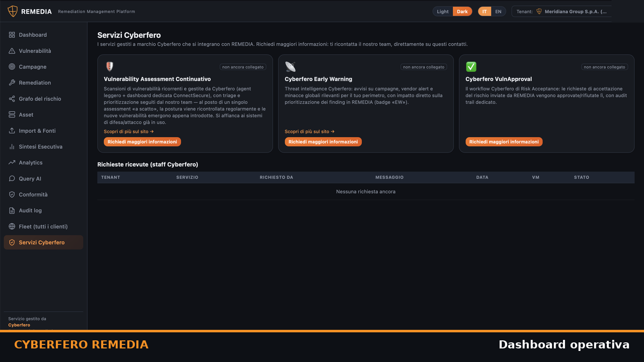Click the DATA column header
Screen dimensions: 644x362
tap(482, 177)
